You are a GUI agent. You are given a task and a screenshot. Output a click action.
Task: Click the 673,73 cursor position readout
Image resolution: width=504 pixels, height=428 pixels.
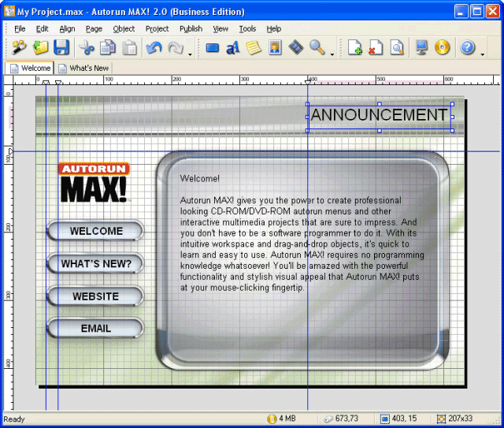coord(341,419)
